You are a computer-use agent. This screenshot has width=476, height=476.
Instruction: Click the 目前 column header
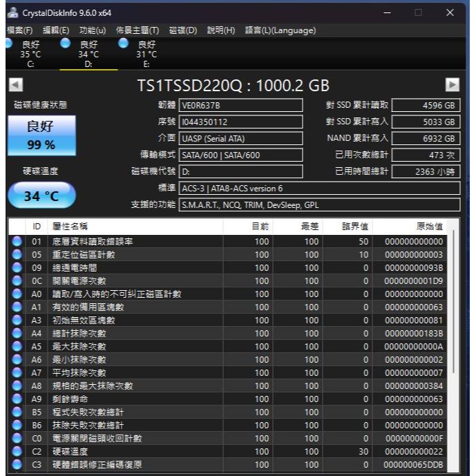point(248,226)
